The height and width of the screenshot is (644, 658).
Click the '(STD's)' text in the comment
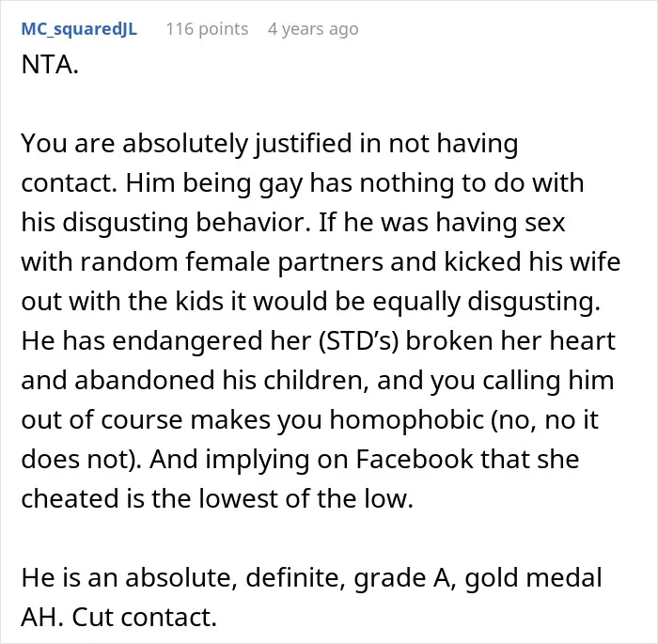[358, 340]
